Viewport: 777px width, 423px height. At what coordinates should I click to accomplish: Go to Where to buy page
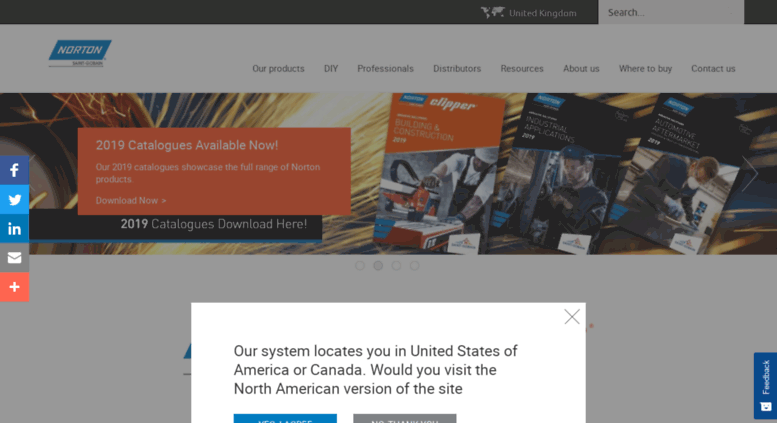[x=645, y=69]
